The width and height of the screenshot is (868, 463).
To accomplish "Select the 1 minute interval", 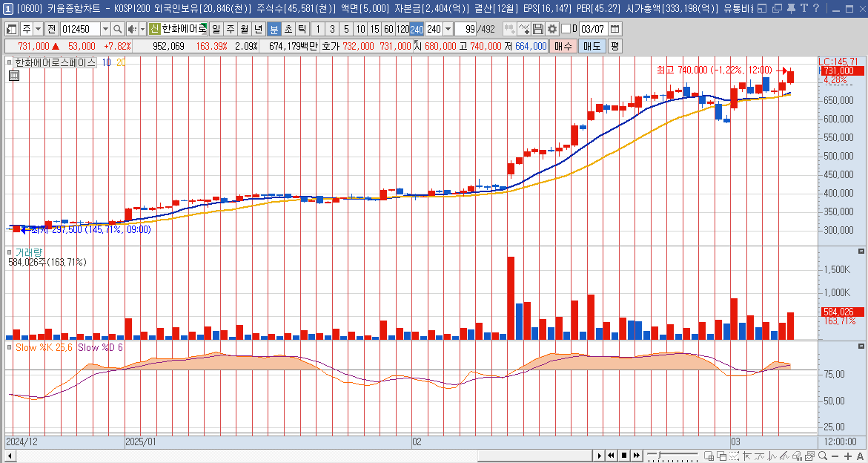I will click(318, 29).
